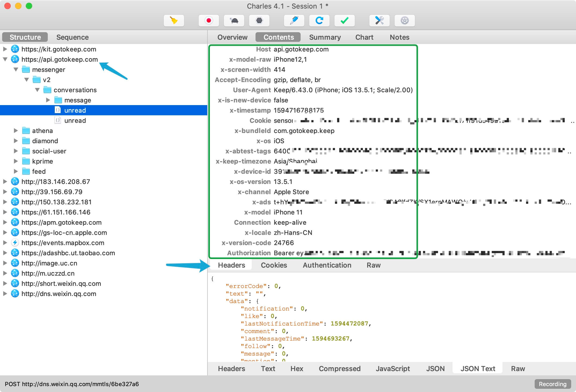This screenshot has height=392, width=576.
Task: Select response JavaScript tab
Action: (393, 369)
